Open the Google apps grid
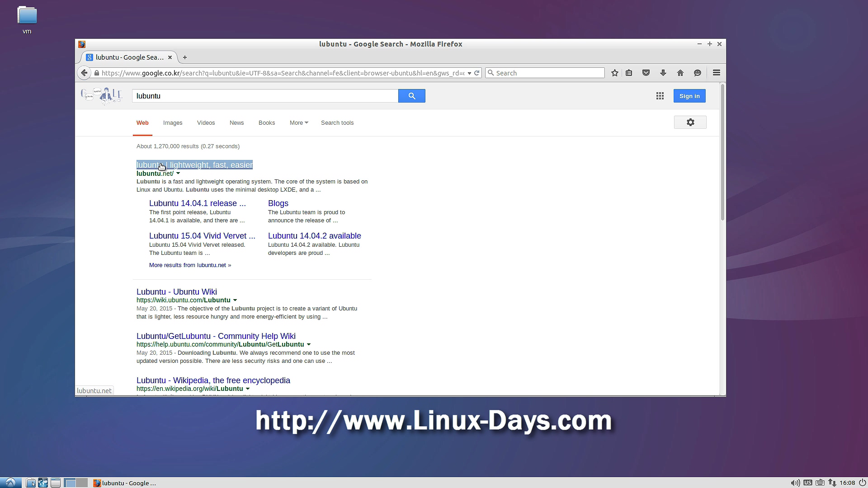This screenshot has height=488, width=868. pos(660,96)
